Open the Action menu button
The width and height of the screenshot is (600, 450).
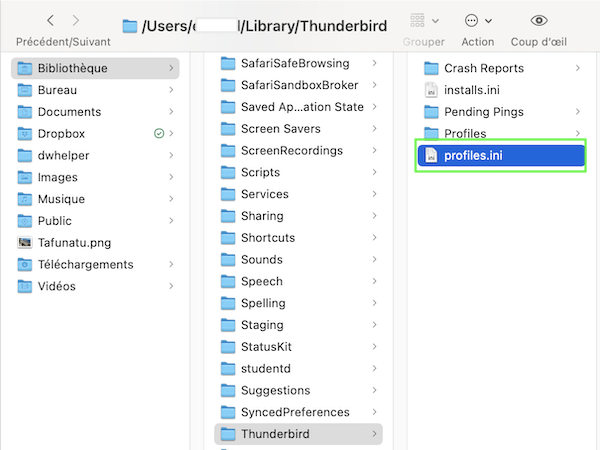pyautogui.click(x=478, y=21)
